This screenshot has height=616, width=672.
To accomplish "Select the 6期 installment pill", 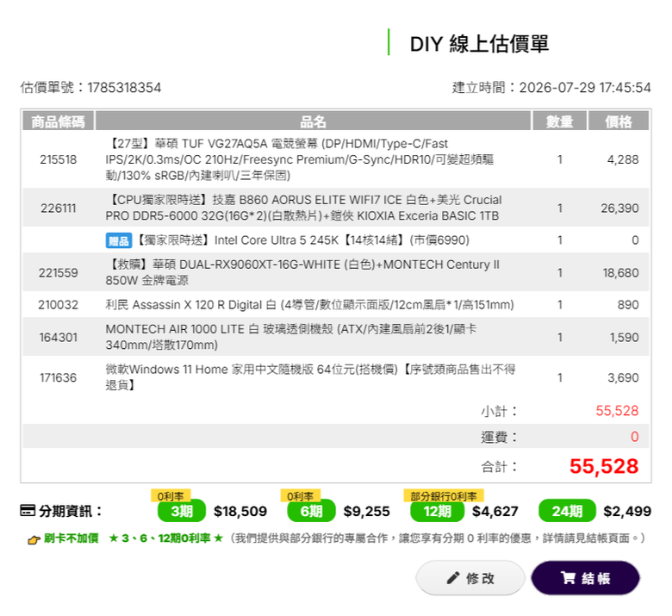I will click(x=311, y=511).
